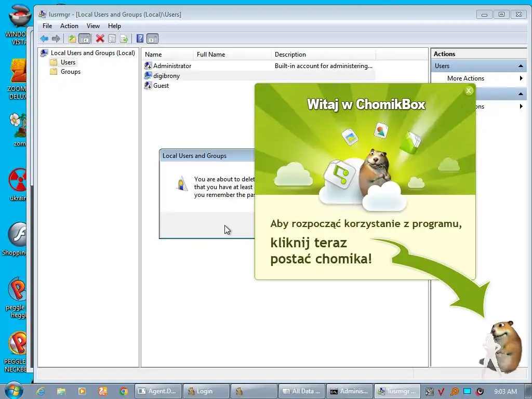
Task: Open the View menu
Action: (x=93, y=26)
